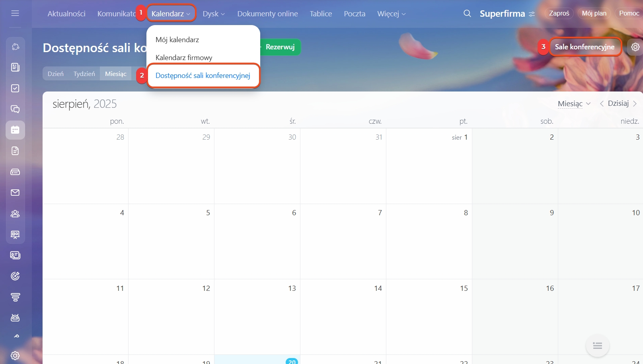Open sidebar settings gear at bottom

click(x=15, y=355)
